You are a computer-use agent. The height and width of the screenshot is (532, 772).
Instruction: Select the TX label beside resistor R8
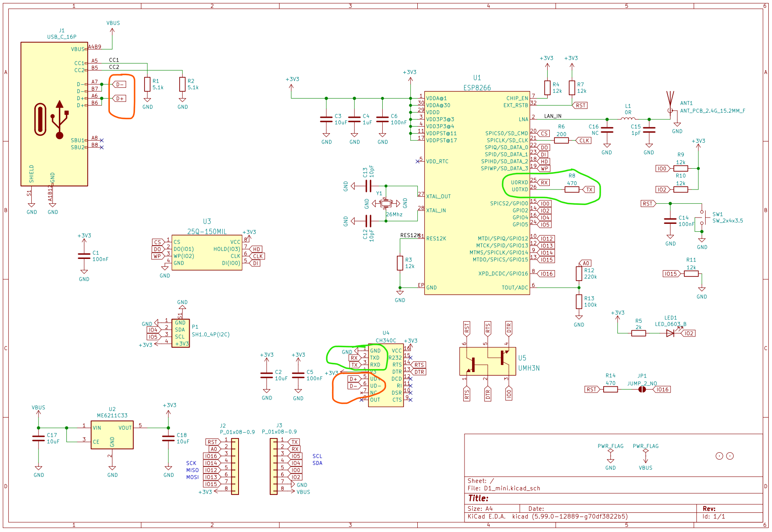coord(589,190)
